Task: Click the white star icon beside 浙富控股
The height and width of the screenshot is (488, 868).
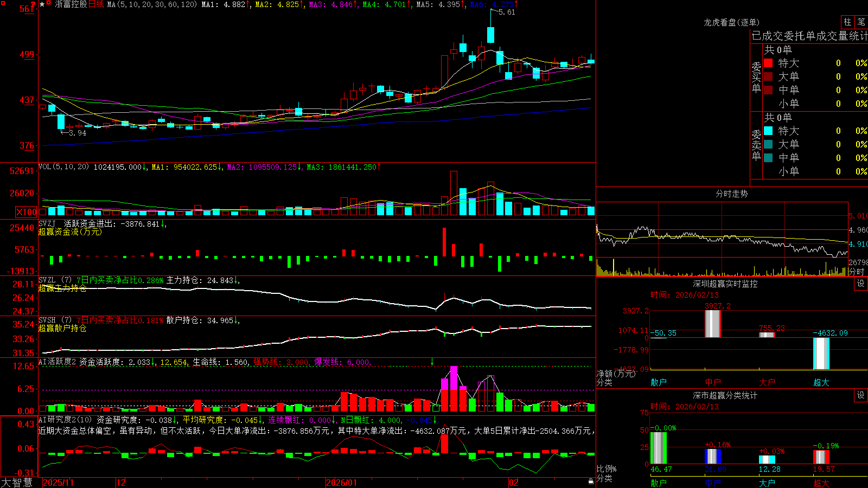Action: pyautogui.click(x=42, y=4)
